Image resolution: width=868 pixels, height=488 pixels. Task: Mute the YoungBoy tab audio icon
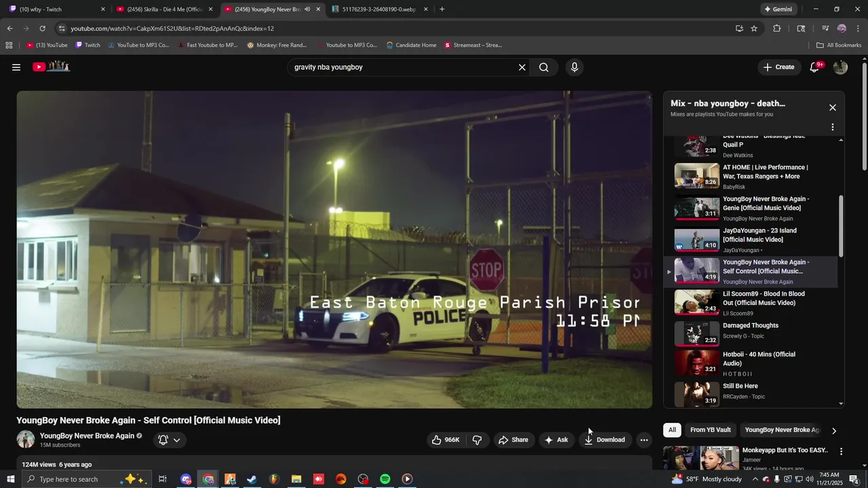[307, 9]
